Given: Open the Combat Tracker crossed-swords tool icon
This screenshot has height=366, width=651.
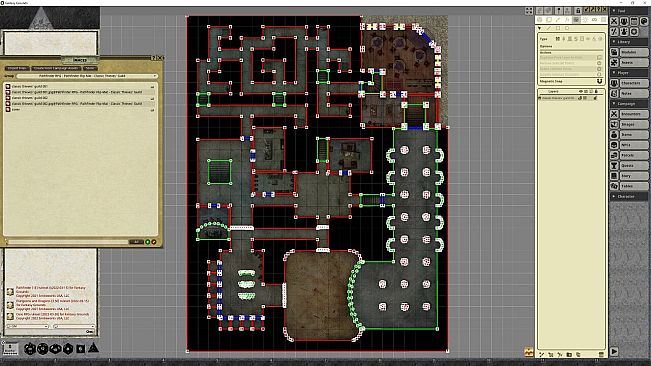Looking at the screenshot, I should (x=614, y=21).
